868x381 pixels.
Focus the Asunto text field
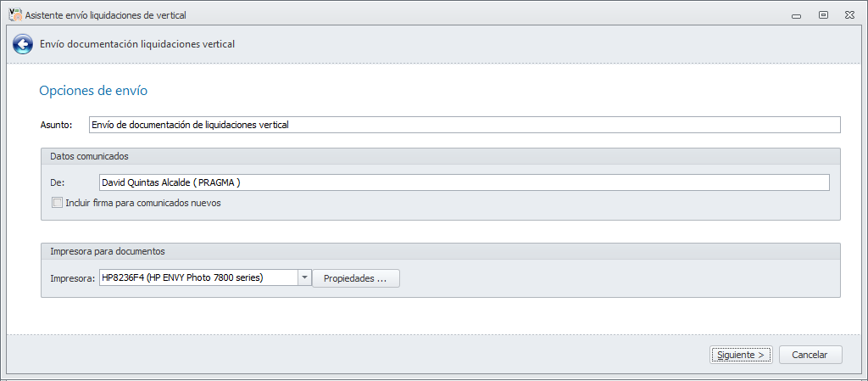tap(464, 125)
